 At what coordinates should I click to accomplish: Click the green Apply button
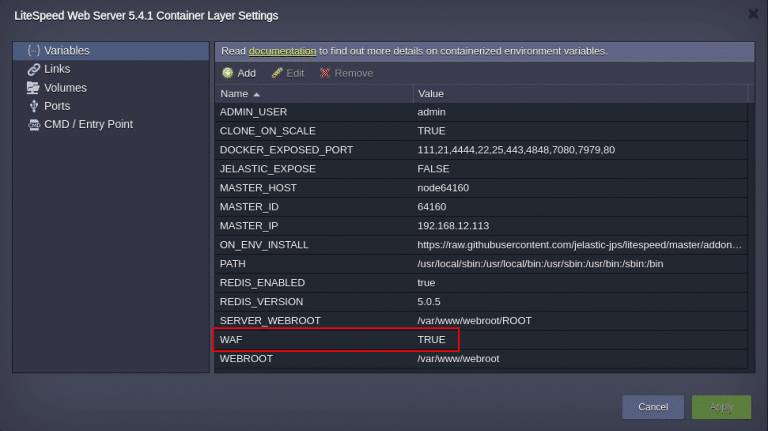click(721, 407)
